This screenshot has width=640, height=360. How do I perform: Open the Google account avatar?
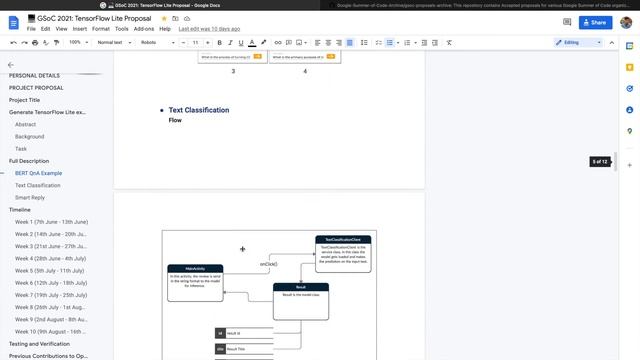626,22
